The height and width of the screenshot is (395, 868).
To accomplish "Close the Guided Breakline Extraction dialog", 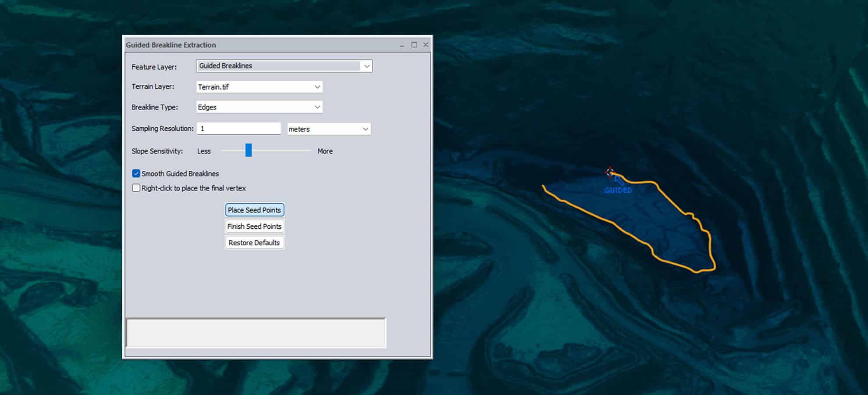I will [426, 45].
